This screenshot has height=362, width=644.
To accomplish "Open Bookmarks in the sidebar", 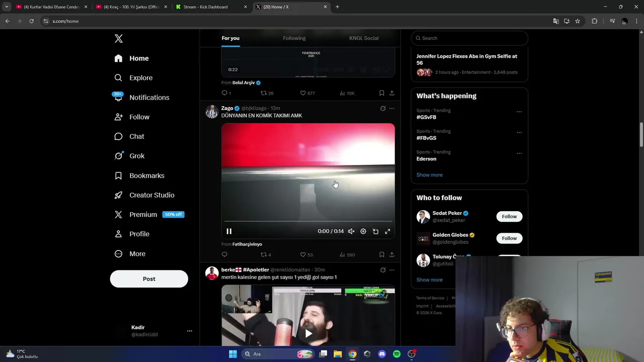I will point(139,175).
